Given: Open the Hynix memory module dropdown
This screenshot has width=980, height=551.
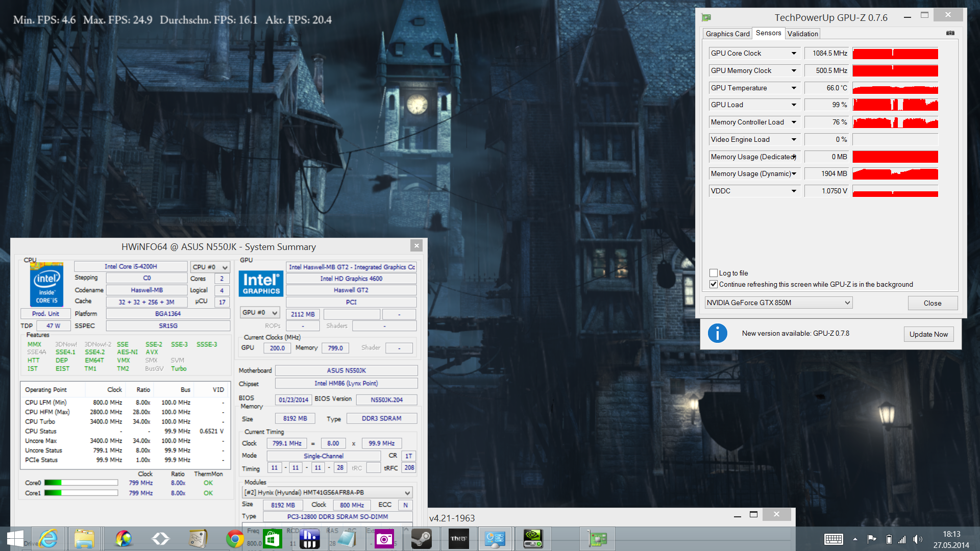Looking at the screenshot, I should 327,492.
